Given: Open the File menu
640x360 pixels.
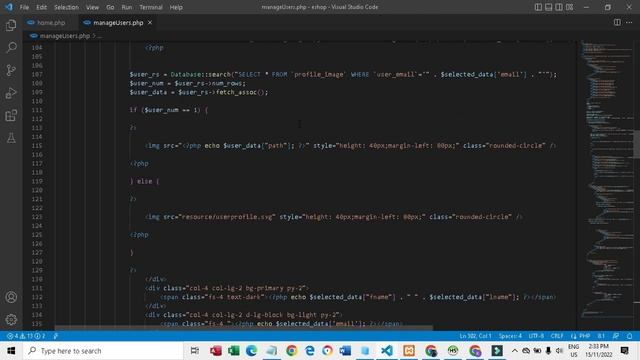Looking at the screenshot, I should click(24, 7).
